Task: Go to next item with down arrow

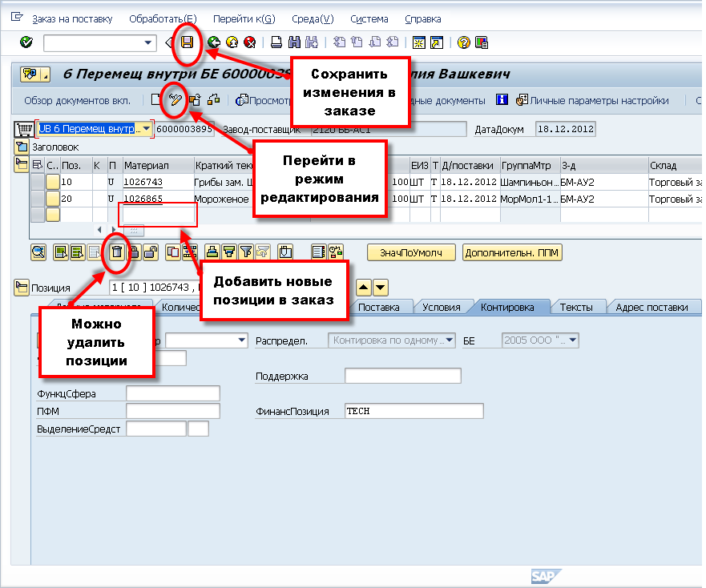Action: 381,288
